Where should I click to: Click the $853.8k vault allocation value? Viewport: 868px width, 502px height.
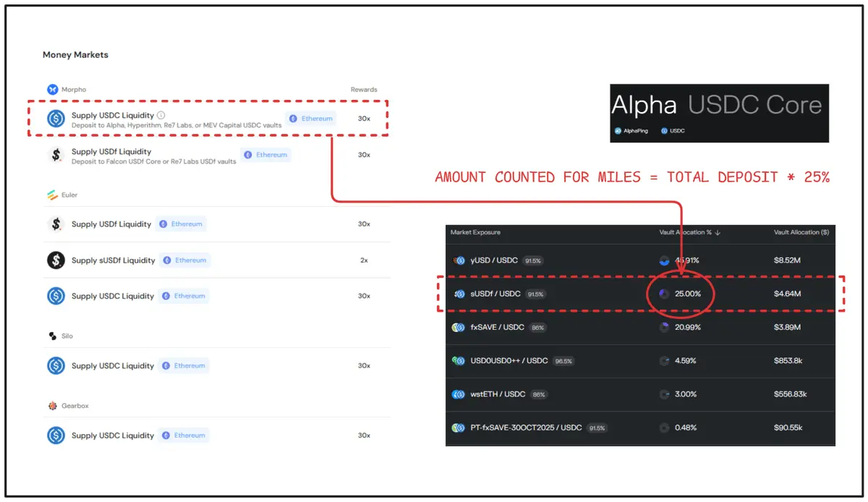(x=789, y=361)
